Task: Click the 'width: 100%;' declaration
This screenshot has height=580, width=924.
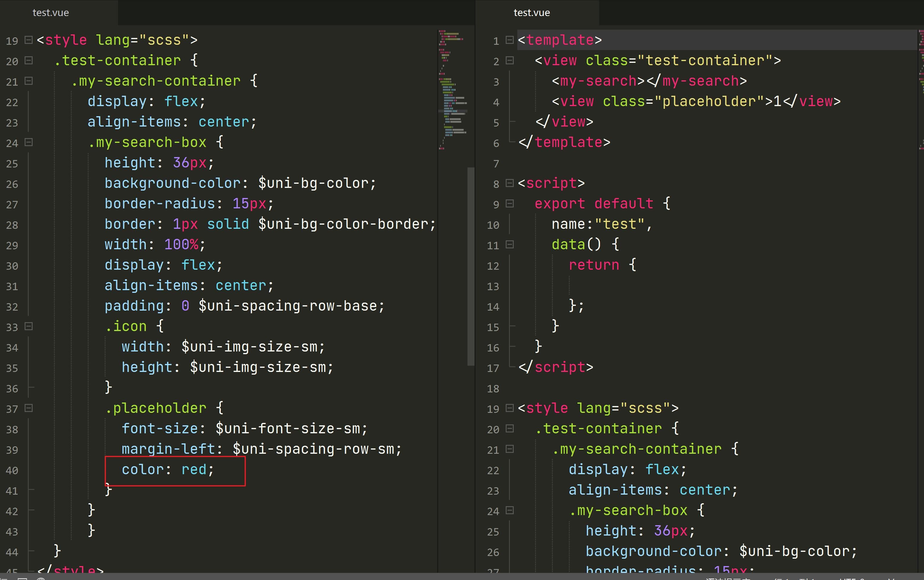Action: (x=155, y=245)
